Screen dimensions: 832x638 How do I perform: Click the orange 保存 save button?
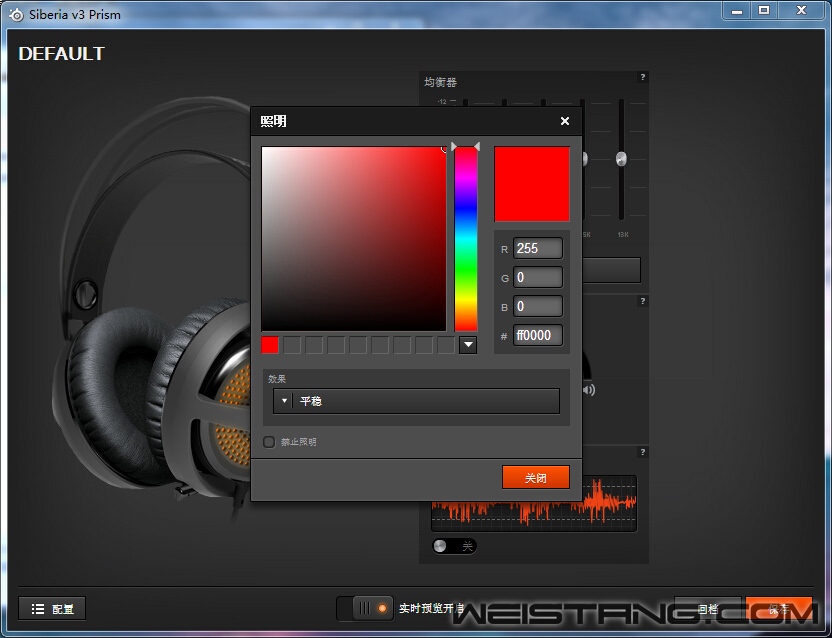[778, 608]
